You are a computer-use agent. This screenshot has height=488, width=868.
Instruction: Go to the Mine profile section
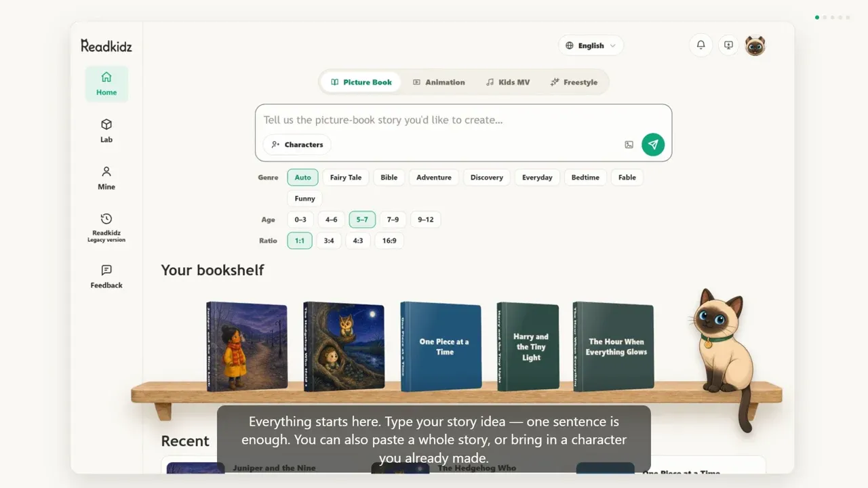click(x=106, y=178)
